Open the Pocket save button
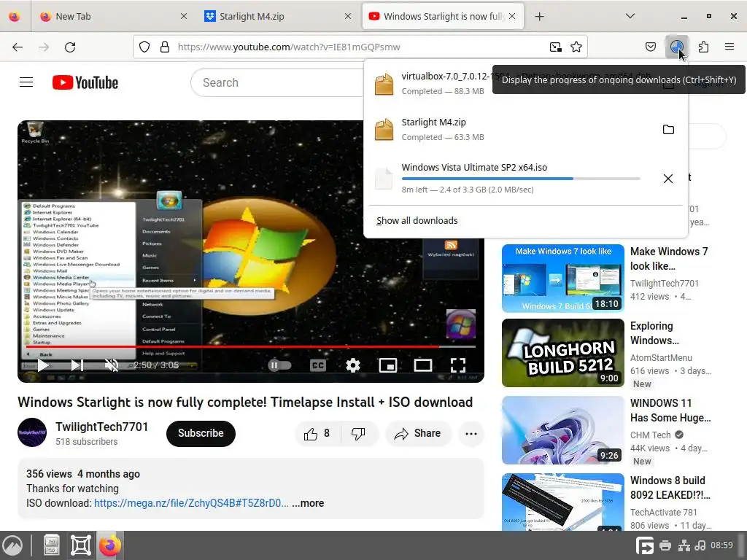 pos(651,47)
